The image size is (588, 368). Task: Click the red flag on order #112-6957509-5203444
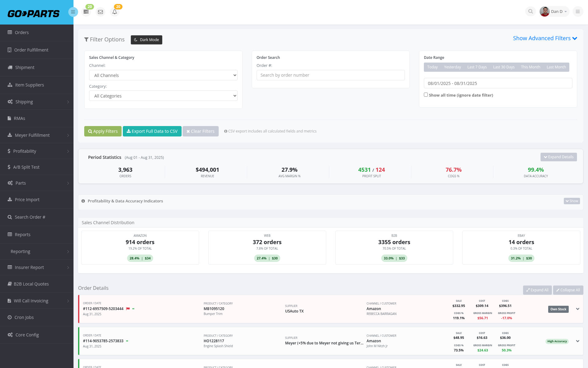[x=128, y=309]
